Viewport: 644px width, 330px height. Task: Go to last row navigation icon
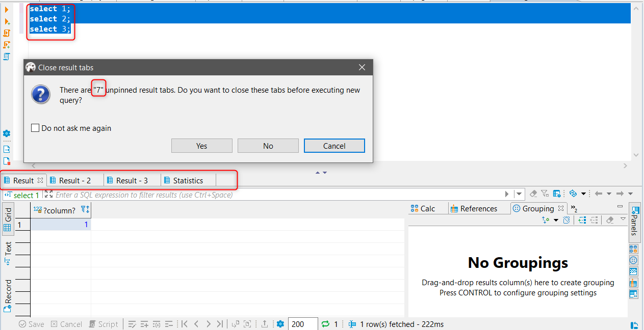tap(220, 324)
